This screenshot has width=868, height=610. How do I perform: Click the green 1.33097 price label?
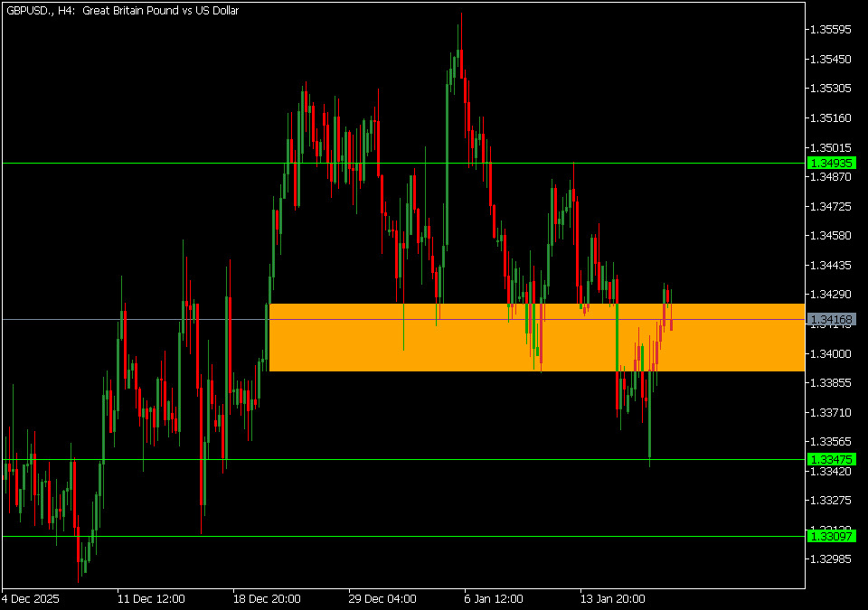pos(830,536)
